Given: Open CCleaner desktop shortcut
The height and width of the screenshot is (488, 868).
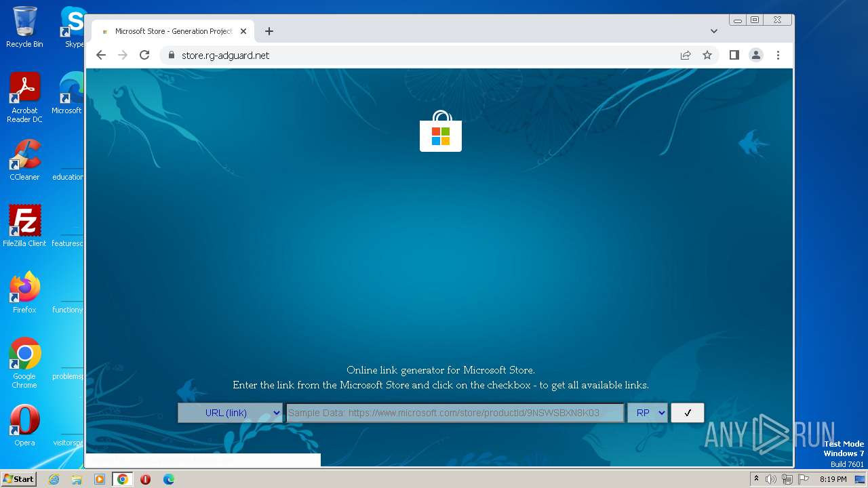Looking at the screenshot, I should pos(24,160).
